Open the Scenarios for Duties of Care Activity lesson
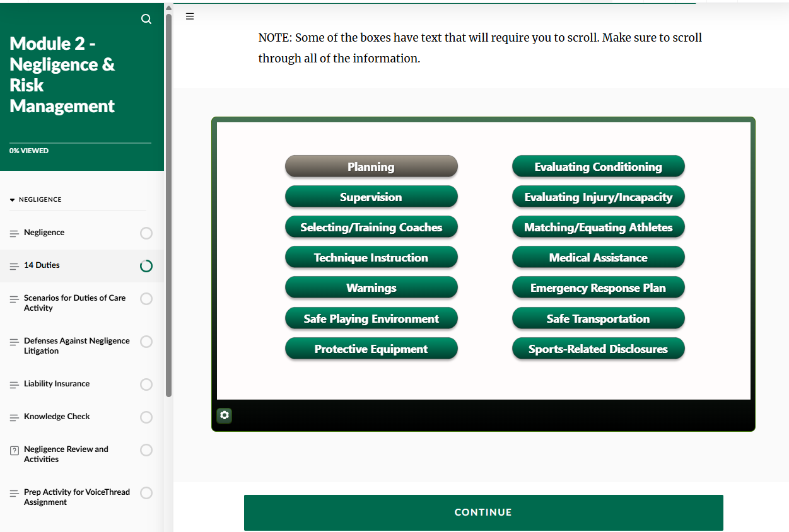Screen dimensions: 789x532 pyautogui.click(x=74, y=303)
